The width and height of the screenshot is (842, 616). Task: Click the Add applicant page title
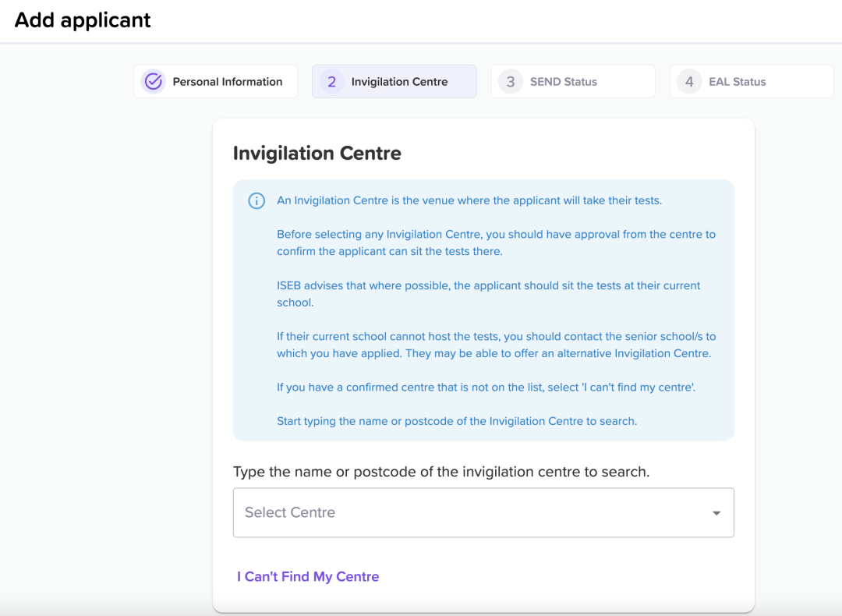click(x=83, y=20)
